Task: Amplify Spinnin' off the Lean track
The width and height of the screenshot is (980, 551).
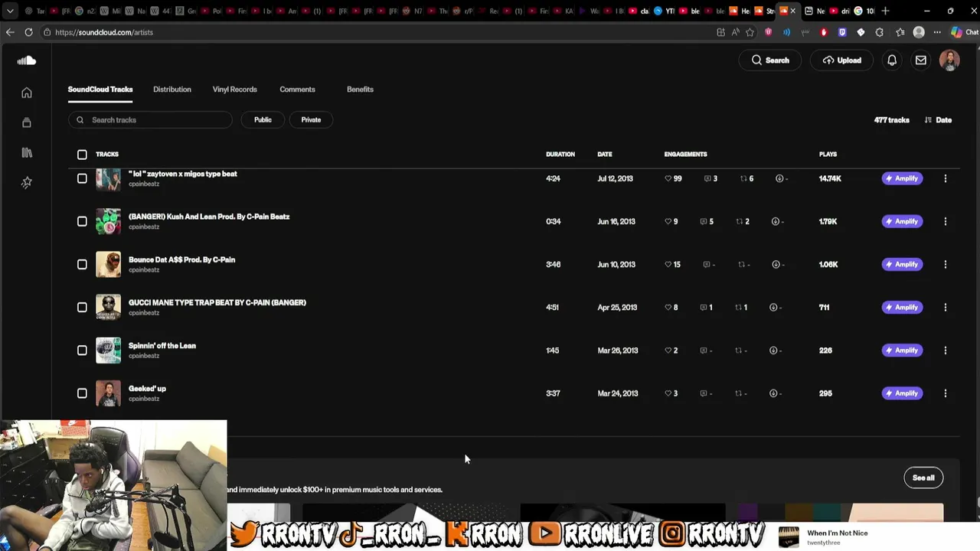Action: (902, 350)
